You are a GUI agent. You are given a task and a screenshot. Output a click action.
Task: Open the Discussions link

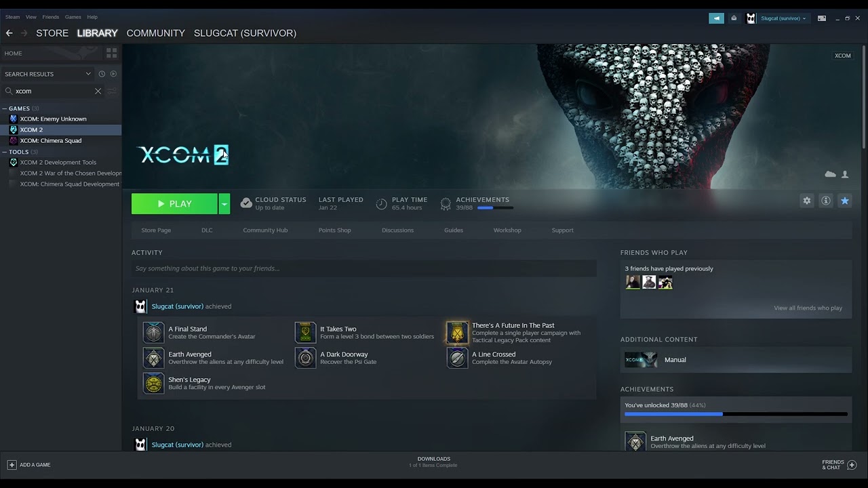[x=397, y=230]
